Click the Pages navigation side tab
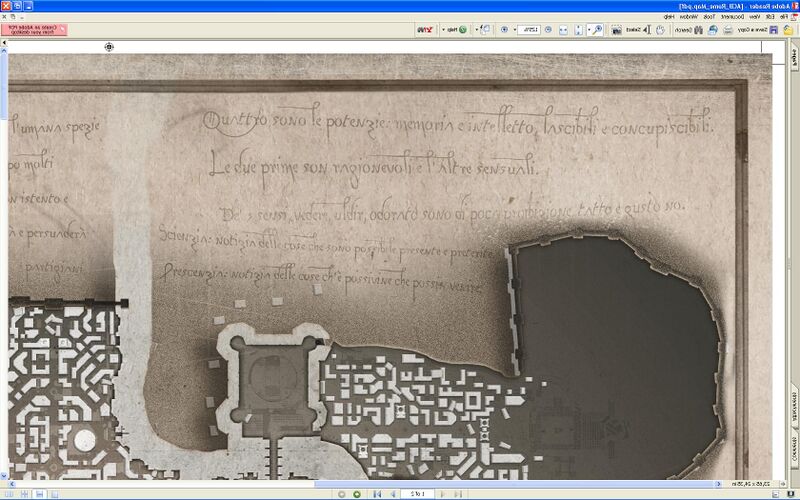This screenshot has width=800, height=500. pyautogui.click(x=794, y=59)
